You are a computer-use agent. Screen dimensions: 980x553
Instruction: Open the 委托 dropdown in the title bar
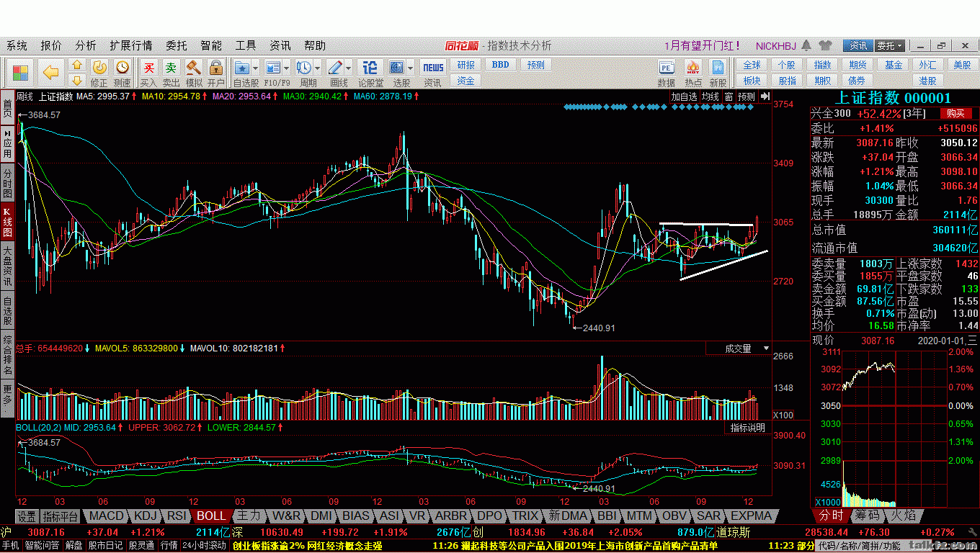click(890, 45)
